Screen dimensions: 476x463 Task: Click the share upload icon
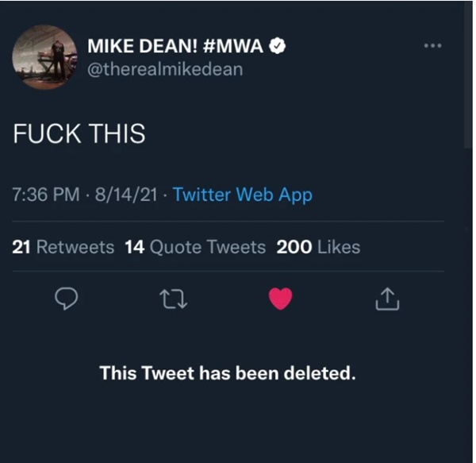click(385, 299)
